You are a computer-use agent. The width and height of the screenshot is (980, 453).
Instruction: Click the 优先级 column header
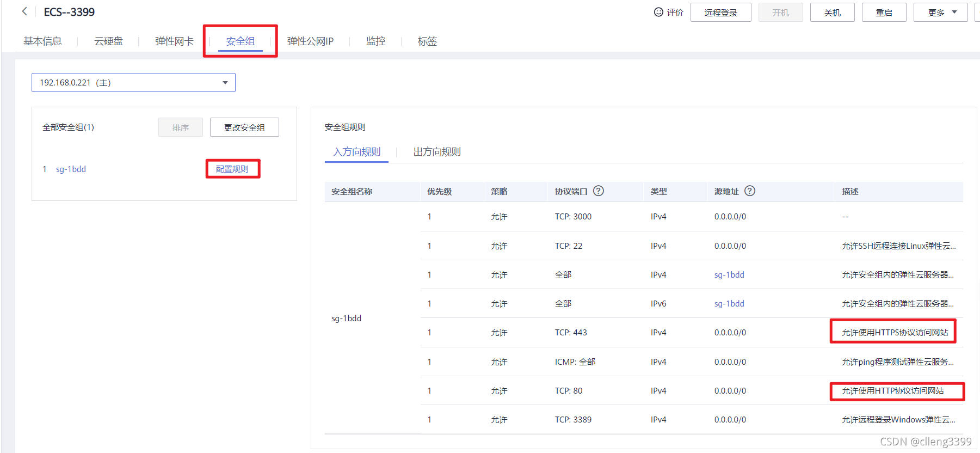coord(439,192)
